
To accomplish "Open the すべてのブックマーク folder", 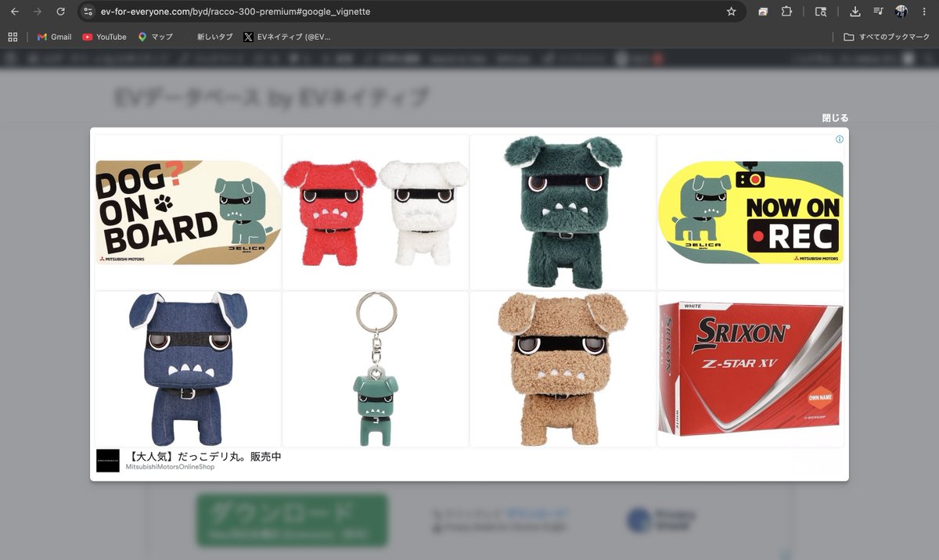I will [887, 37].
